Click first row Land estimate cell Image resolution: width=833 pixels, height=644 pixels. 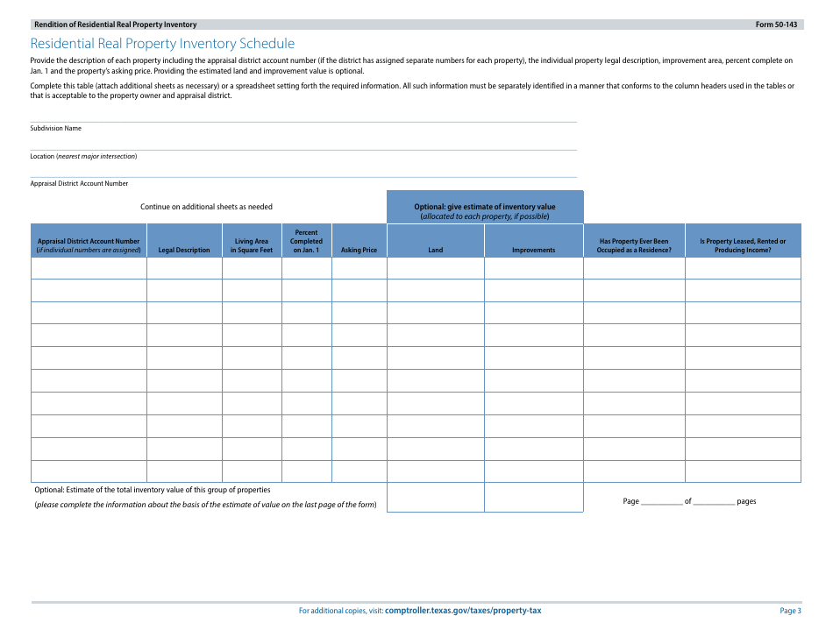click(435, 268)
